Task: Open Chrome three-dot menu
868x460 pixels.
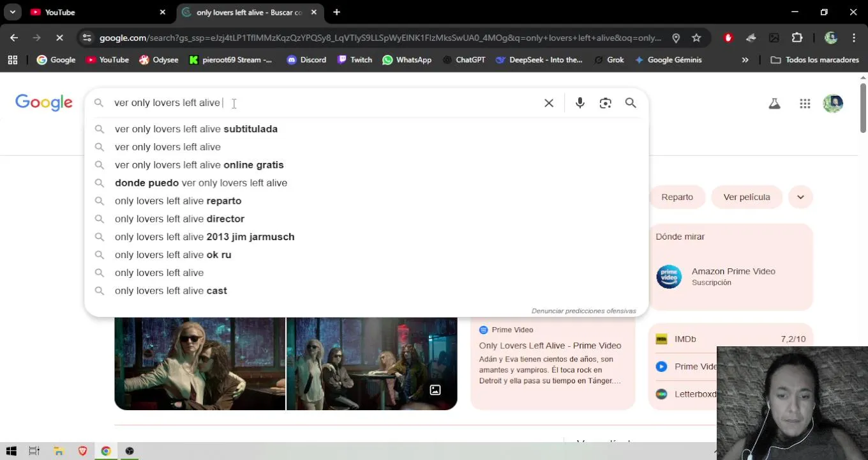Action: [854, 38]
